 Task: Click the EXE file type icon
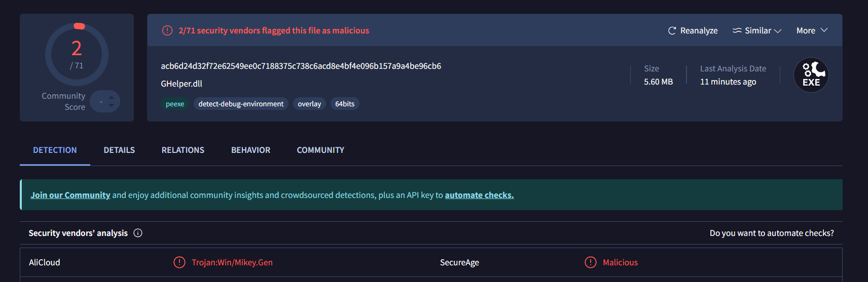click(811, 75)
